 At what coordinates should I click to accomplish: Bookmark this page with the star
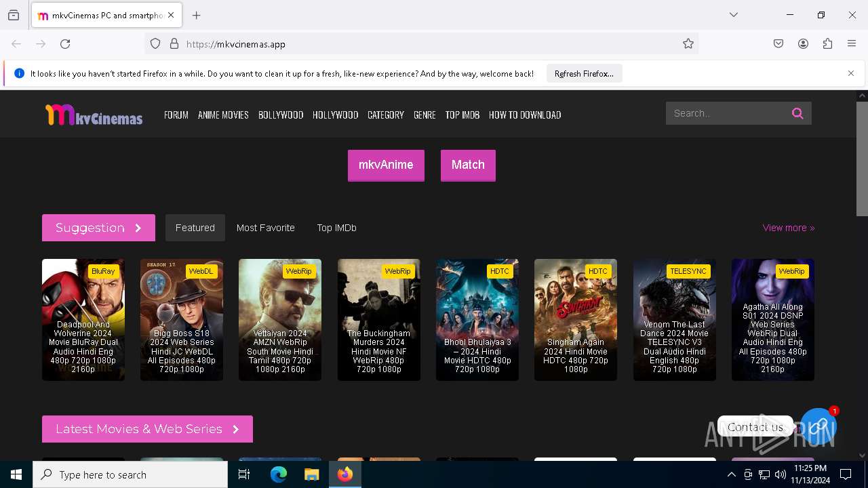(688, 44)
